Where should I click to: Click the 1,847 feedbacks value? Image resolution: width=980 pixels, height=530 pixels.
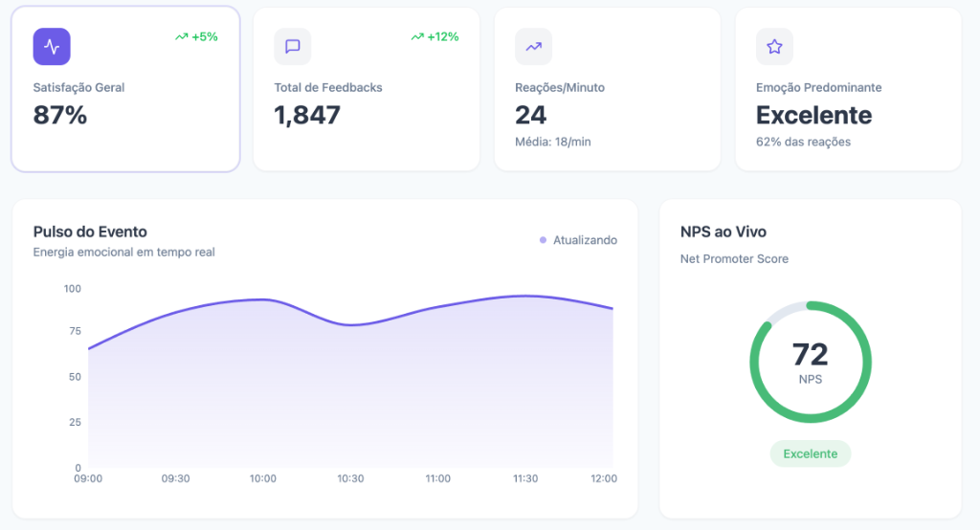click(x=307, y=115)
